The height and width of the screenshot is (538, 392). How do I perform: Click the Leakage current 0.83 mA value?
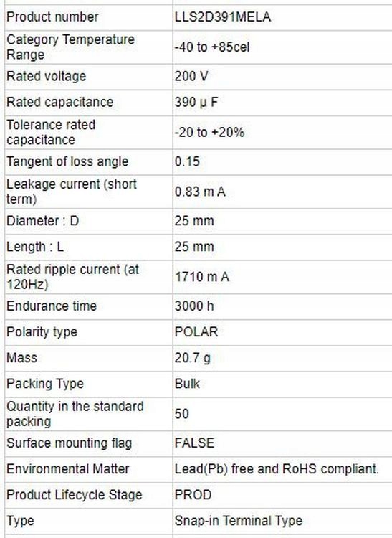(x=200, y=192)
